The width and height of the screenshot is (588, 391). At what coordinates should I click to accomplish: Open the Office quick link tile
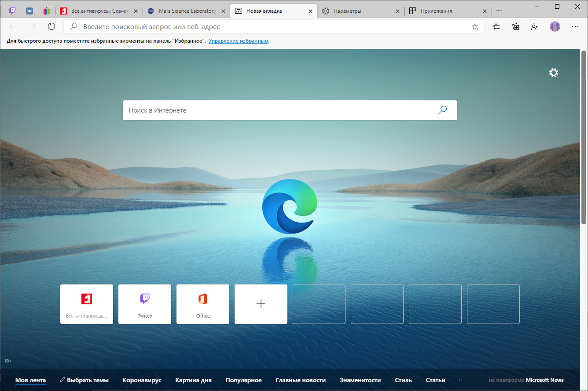pyautogui.click(x=203, y=304)
